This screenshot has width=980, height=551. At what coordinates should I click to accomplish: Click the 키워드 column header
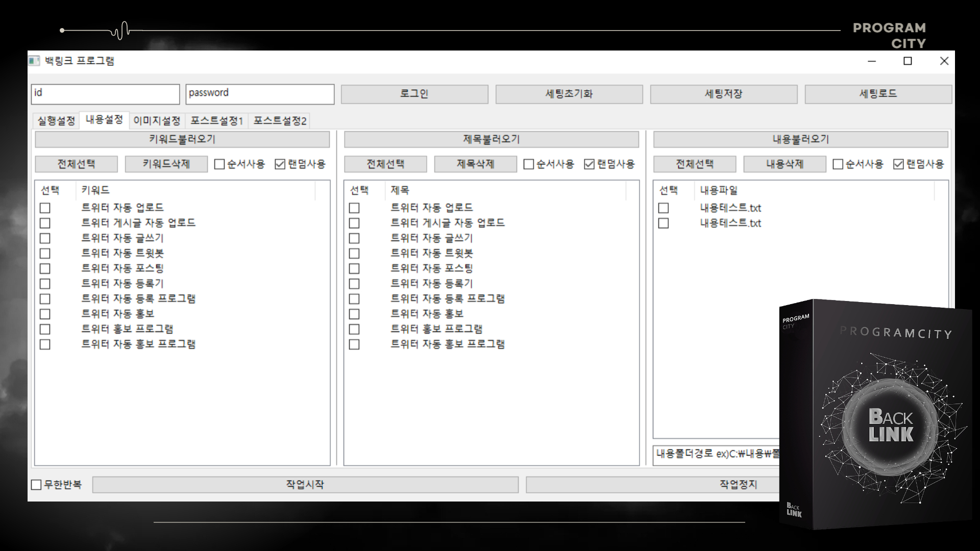[195, 190]
